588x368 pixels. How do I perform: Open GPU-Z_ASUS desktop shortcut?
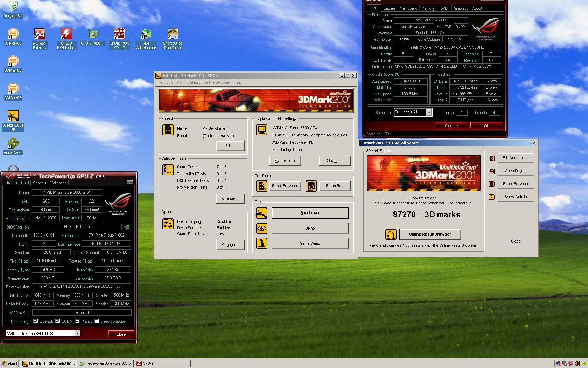coord(93,37)
